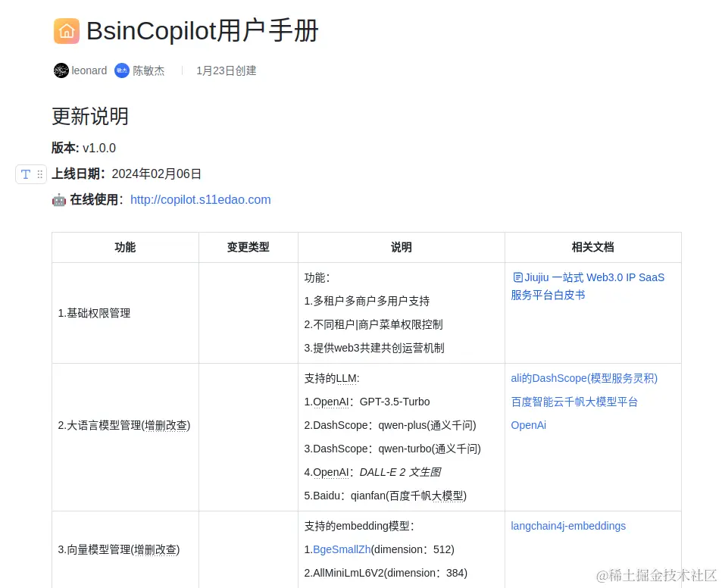The image size is (722, 588).
Task: Click 2.AllMiniLmL6V2(dimension：384) entry
Action: (386, 573)
